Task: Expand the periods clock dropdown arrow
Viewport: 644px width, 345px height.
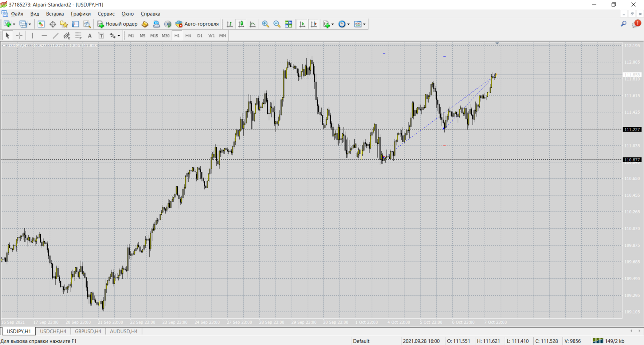Action: tap(348, 24)
